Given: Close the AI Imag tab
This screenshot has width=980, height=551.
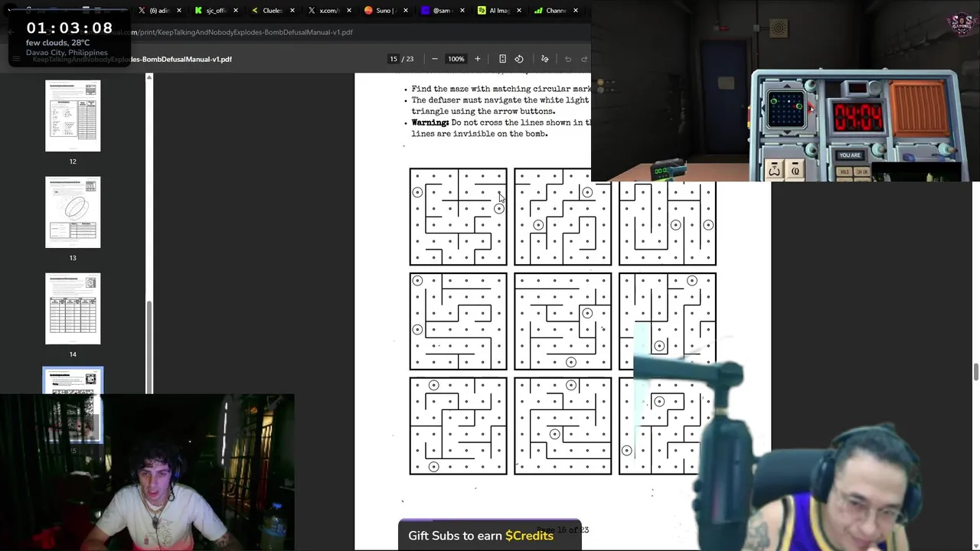Looking at the screenshot, I should point(519,11).
